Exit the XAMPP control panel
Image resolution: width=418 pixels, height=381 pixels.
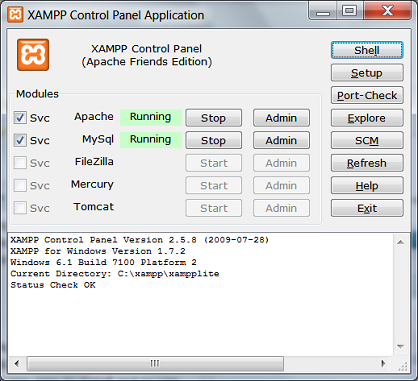(x=367, y=208)
